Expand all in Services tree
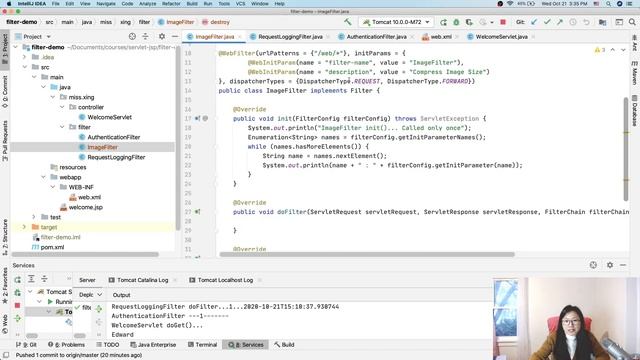640x360 pixels. (31, 279)
